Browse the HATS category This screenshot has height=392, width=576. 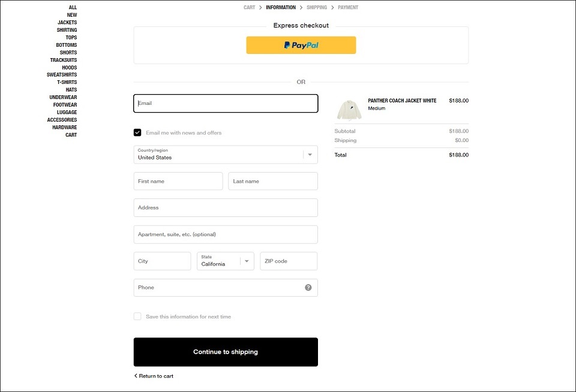tap(71, 89)
